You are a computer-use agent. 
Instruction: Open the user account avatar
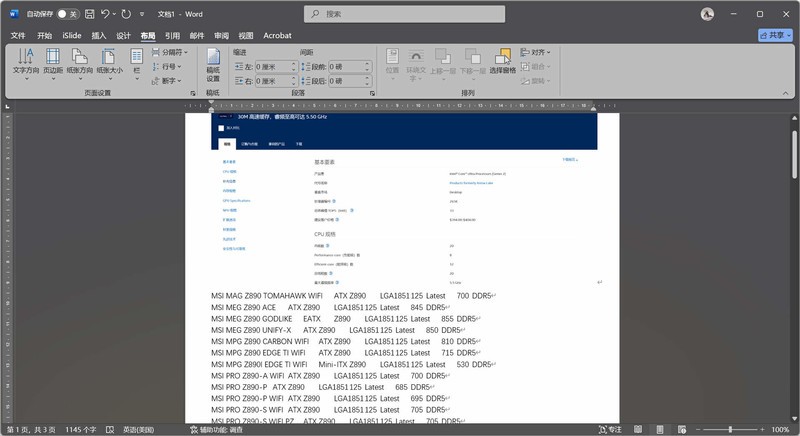click(x=707, y=14)
